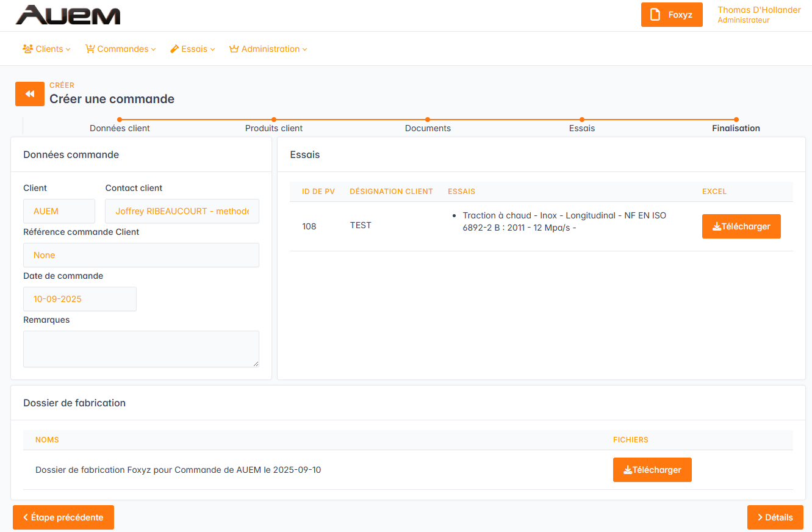
Task: Click the Clients people icon
Action: [x=27, y=49]
